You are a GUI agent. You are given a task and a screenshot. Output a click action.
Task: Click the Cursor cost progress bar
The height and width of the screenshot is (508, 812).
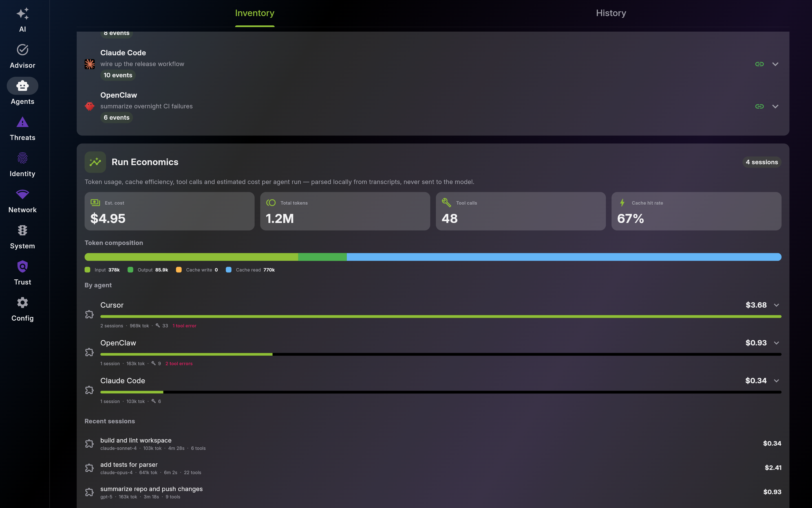(x=441, y=316)
